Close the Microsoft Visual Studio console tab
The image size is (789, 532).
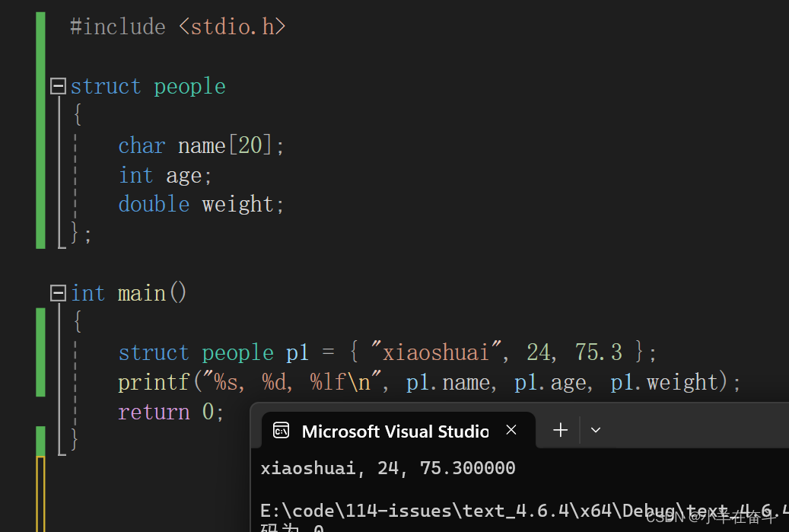(x=511, y=430)
